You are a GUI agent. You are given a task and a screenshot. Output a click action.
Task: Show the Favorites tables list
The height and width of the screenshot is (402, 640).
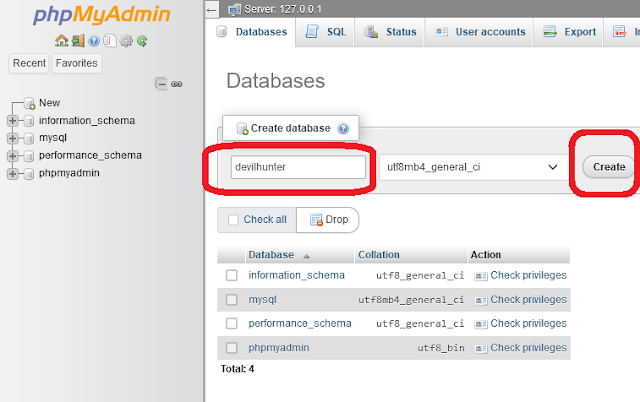77,63
